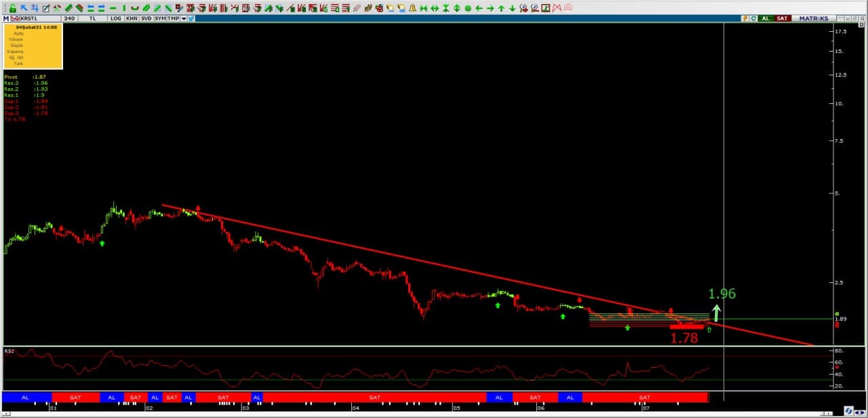
Task: Click the green up arrow icon
Action: coord(501,8)
